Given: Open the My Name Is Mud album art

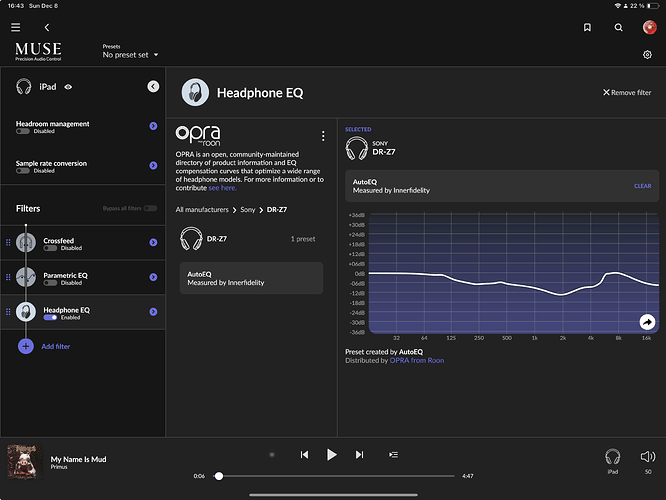Looking at the screenshot, I should 25,462.
